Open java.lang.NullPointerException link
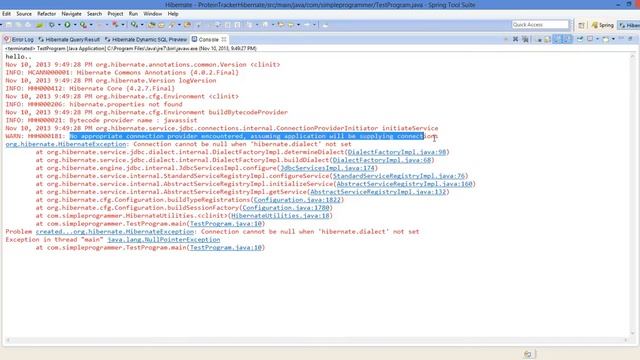The height and width of the screenshot is (360, 640). coord(163,240)
